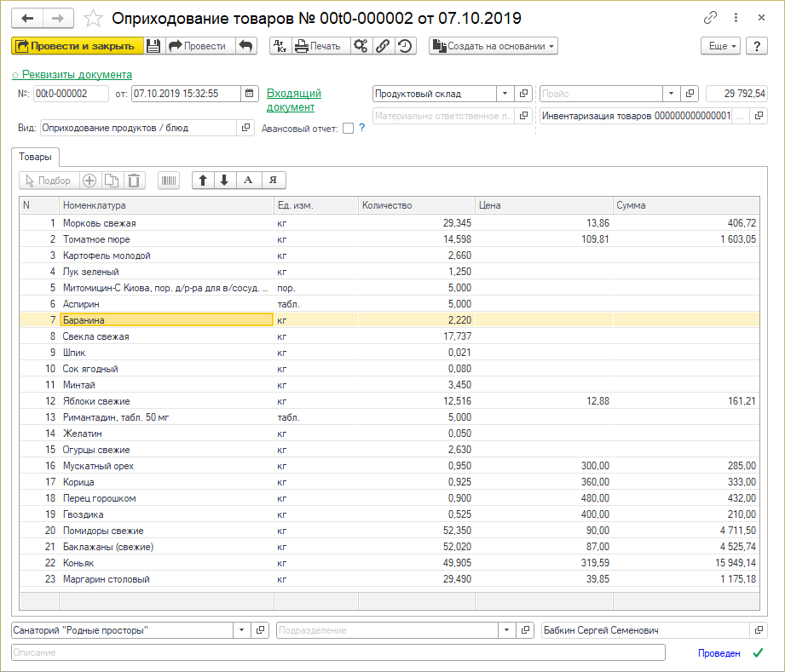The image size is (785, 672).
Task: Open the calendar picker for document date
Action: [x=249, y=94]
